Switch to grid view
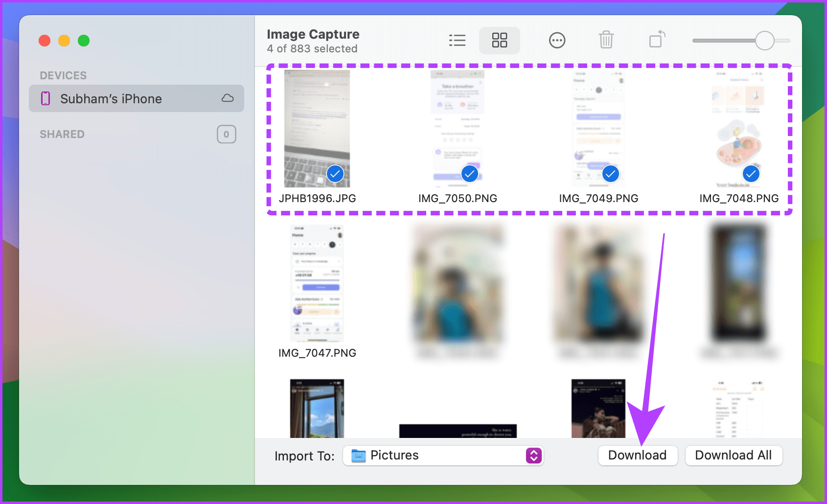Viewport: 827px width, 504px height. [499, 40]
